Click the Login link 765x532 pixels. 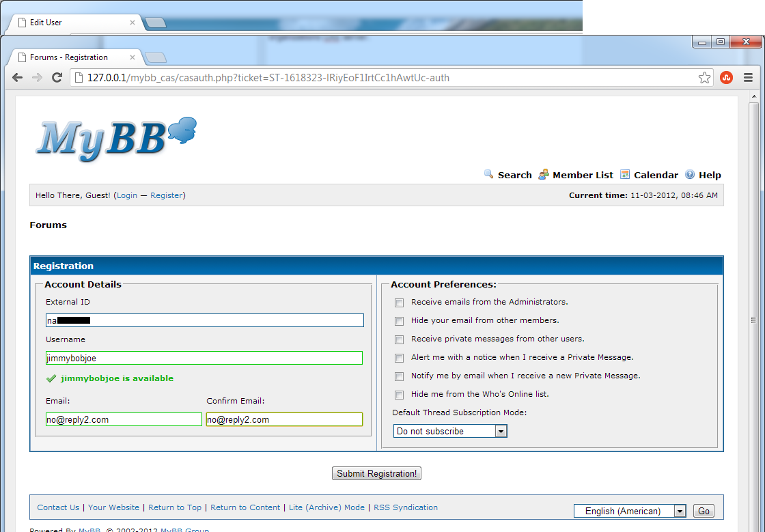(x=127, y=195)
